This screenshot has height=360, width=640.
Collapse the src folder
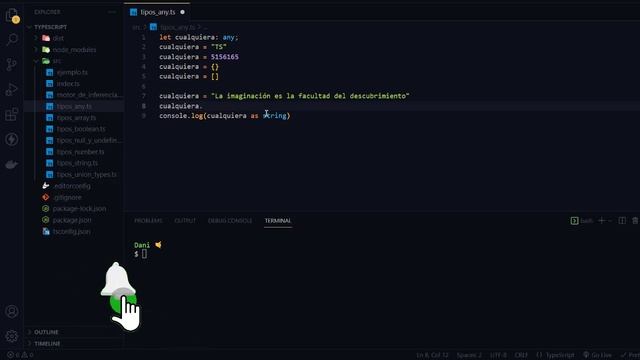pyautogui.click(x=57, y=61)
